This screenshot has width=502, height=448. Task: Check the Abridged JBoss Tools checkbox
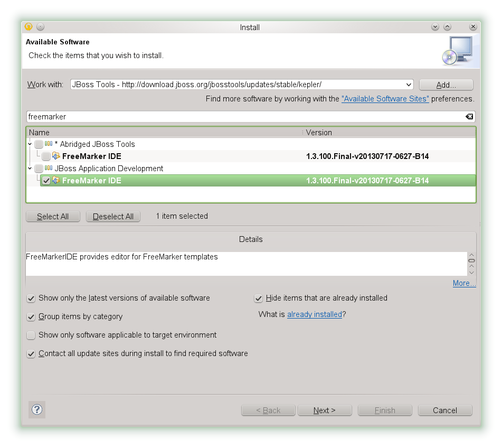39,144
